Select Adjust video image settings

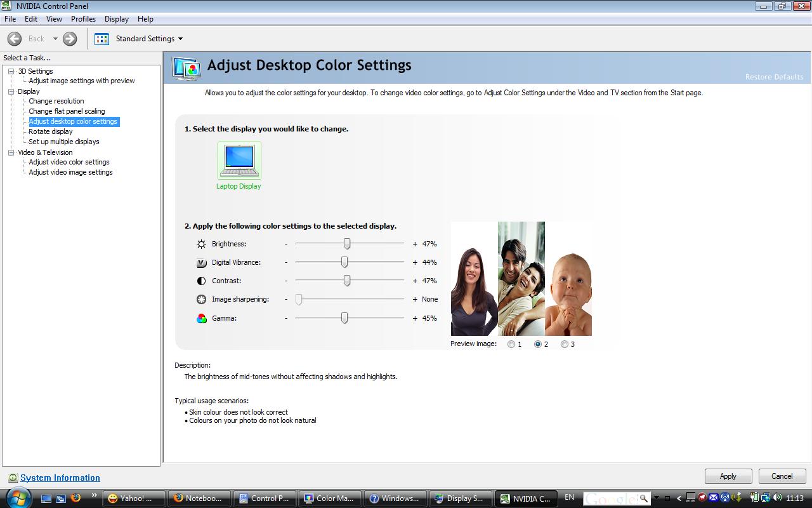pos(70,172)
